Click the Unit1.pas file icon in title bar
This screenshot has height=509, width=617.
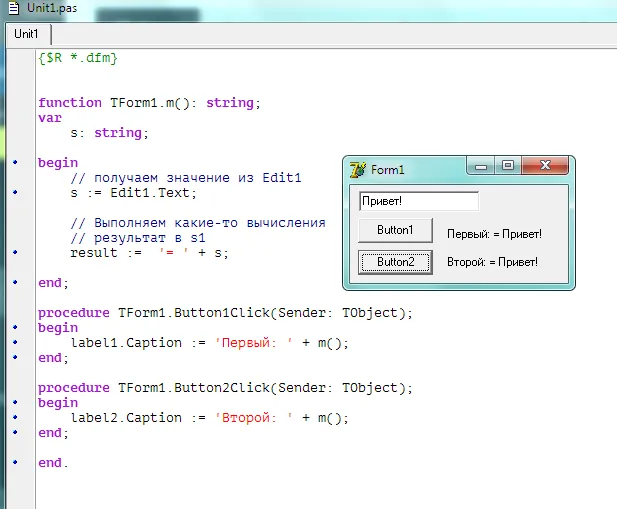pos(14,8)
